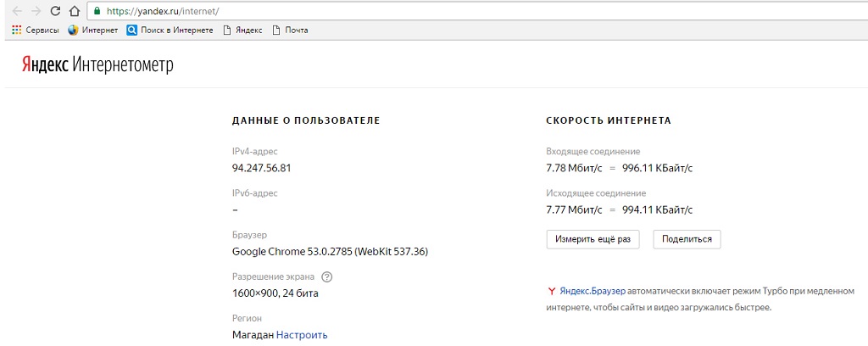
Task: Click the Входящее соединение label
Action: point(593,152)
